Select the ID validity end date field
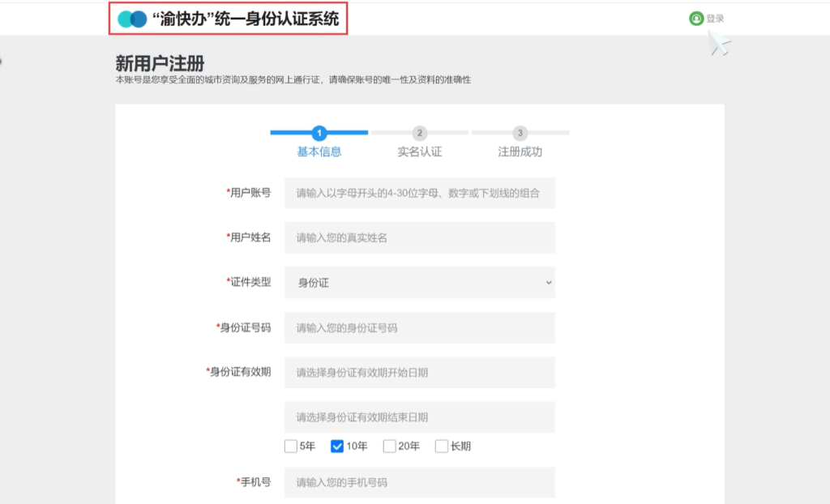This screenshot has height=504, width=830. point(420,417)
